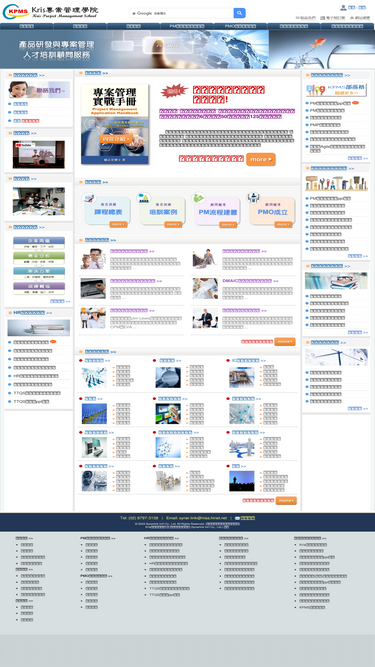Click the clock face banner image
Viewport: 375px width, 667px height.
(336, 357)
